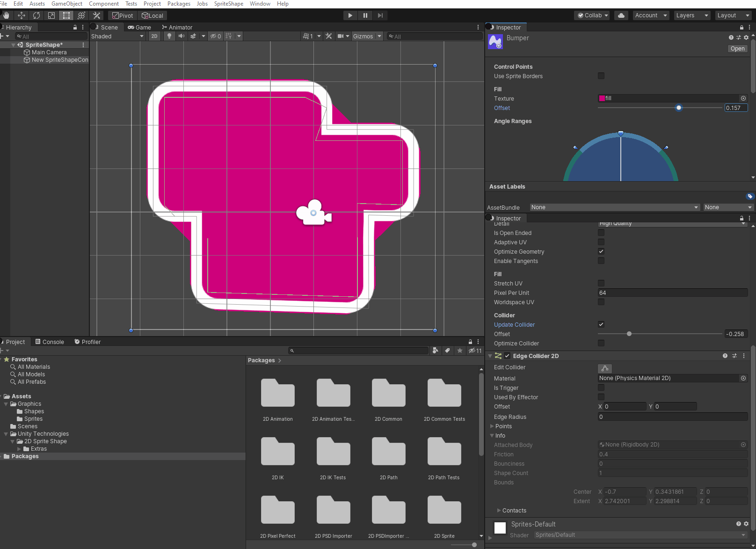Open component editor tools in Scene toolbar

[x=329, y=36]
